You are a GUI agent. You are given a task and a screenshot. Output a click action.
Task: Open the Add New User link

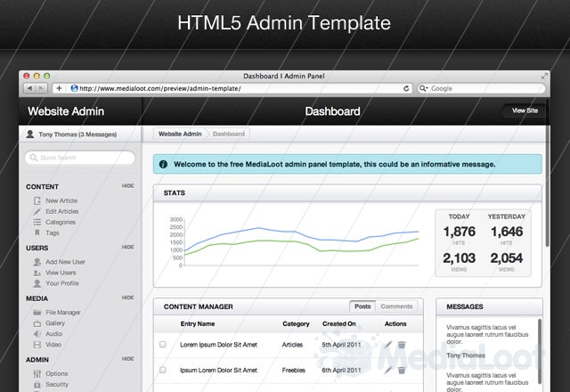pos(65,262)
